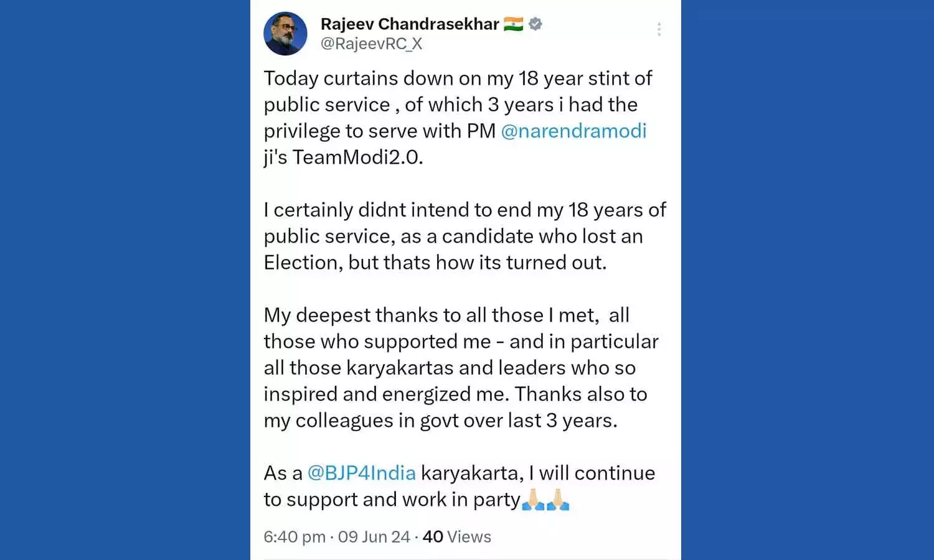Image resolution: width=934 pixels, height=560 pixels.
Task: Click the "TeamModi2.0" text
Action: coord(357,157)
